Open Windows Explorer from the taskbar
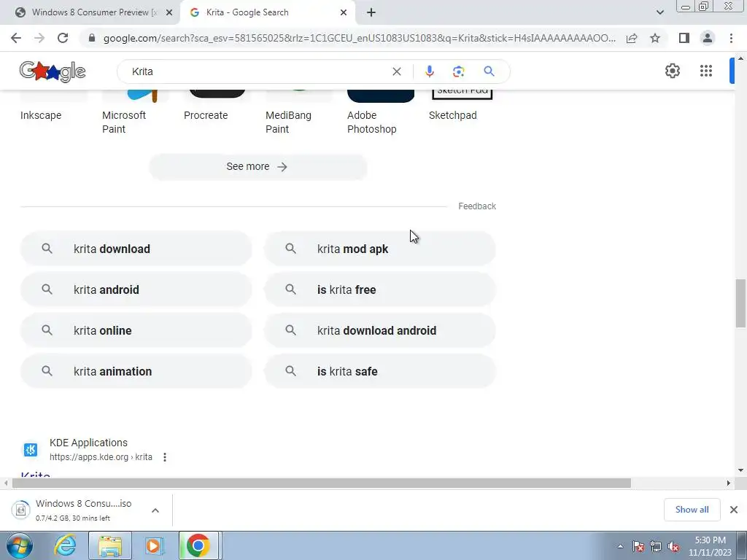 [110, 545]
